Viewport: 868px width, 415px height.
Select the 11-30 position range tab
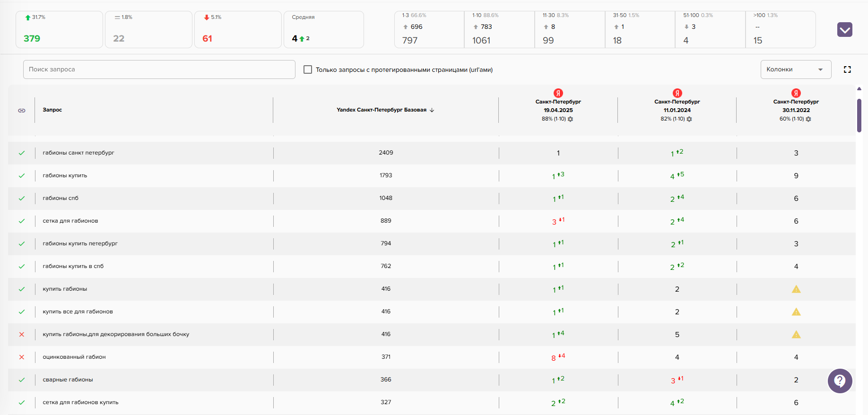[x=569, y=29]
